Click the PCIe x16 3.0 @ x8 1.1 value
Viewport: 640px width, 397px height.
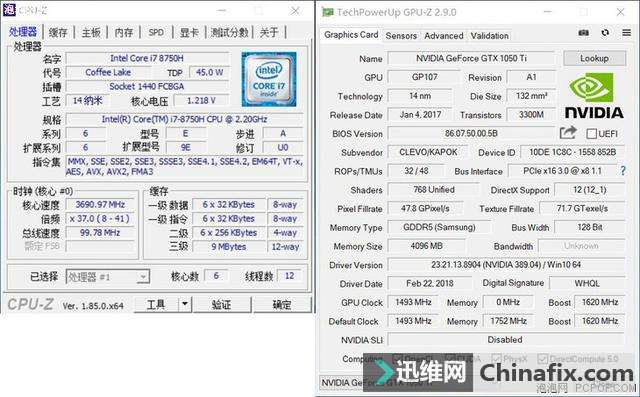pos(563,171)
